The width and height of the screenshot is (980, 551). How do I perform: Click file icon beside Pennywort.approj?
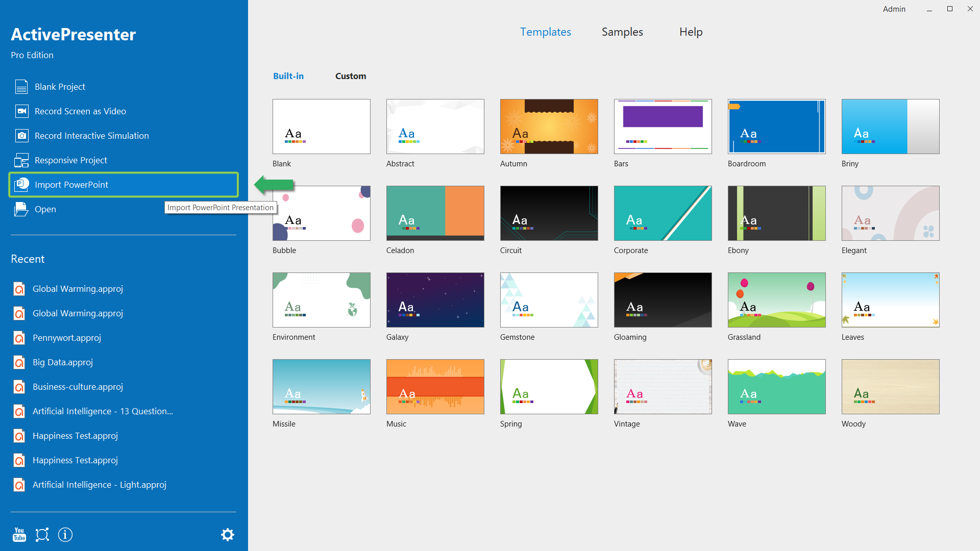click(19, 338)
